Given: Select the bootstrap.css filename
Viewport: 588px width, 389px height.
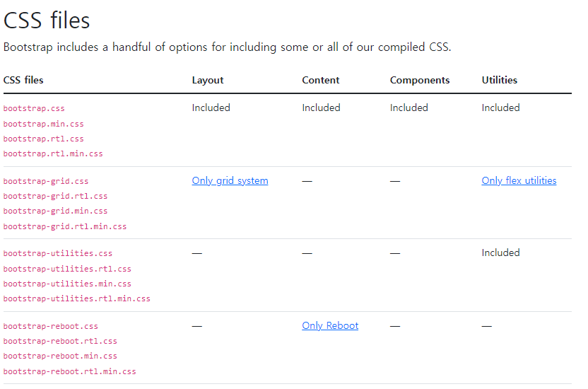Looking at the screenshot, I should 34,109.
